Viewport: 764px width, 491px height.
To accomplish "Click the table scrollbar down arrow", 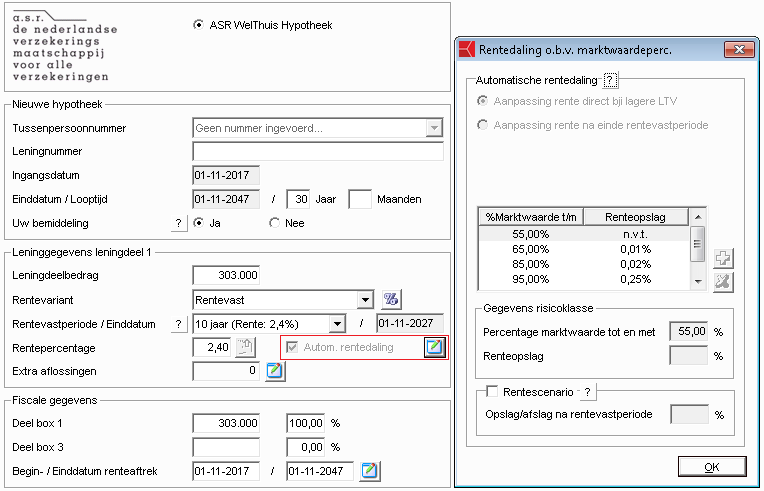I will pos(698,281).
